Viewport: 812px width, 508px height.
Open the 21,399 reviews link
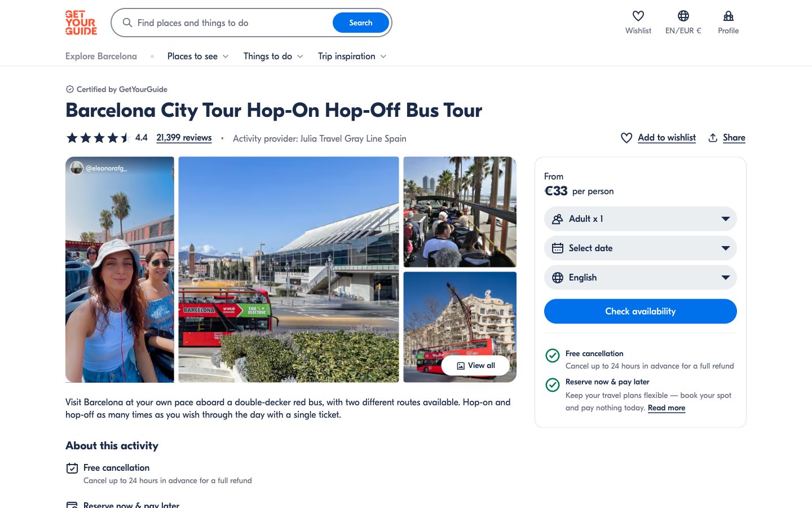(184, 138)
